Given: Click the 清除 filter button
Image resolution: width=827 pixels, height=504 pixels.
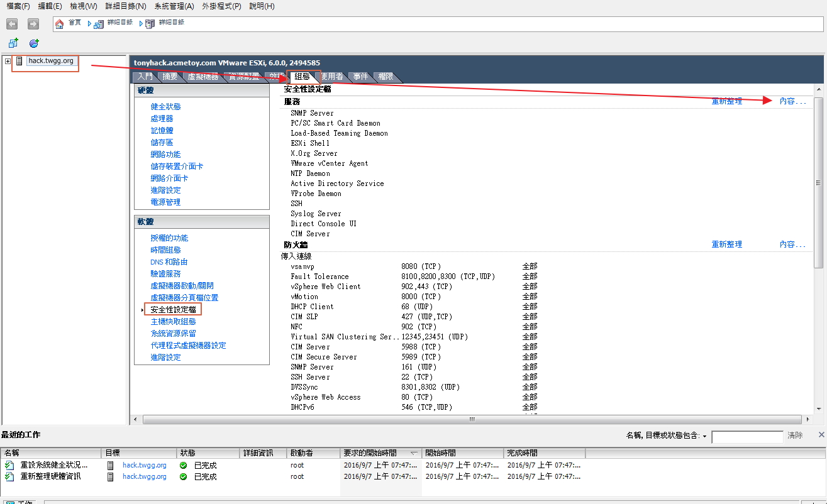Looking at the screenshot, I should pyautogui.click(x=795, y=436).
